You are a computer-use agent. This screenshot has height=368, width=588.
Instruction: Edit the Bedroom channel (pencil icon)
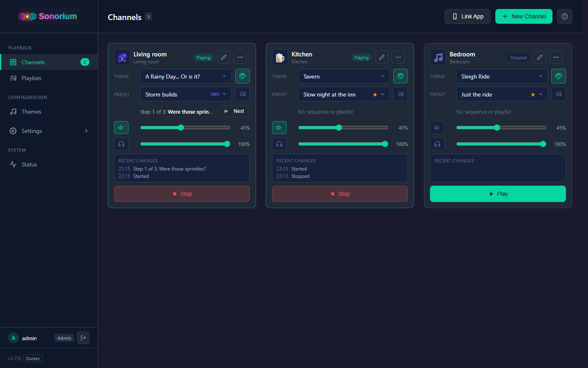pos(540,57)
